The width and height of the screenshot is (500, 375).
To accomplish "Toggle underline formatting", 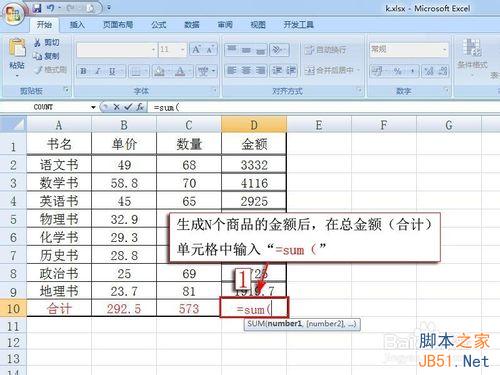I will pos(112,71).
